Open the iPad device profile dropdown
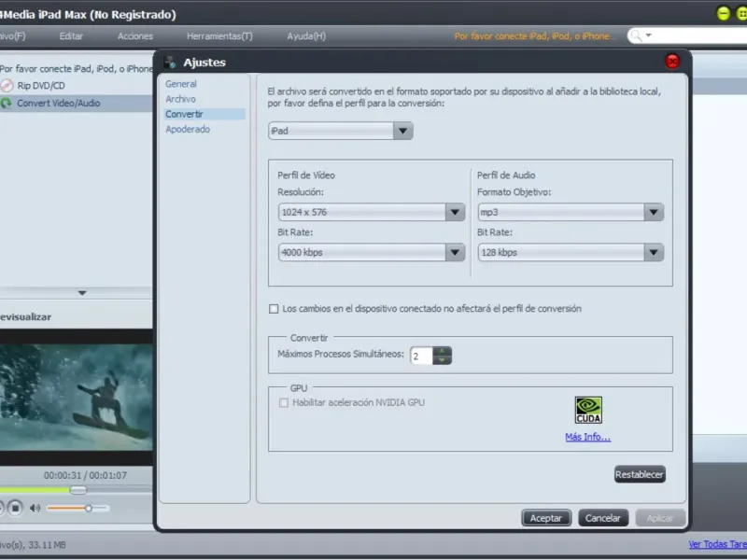747x560 pixels. tap(402, 131)
